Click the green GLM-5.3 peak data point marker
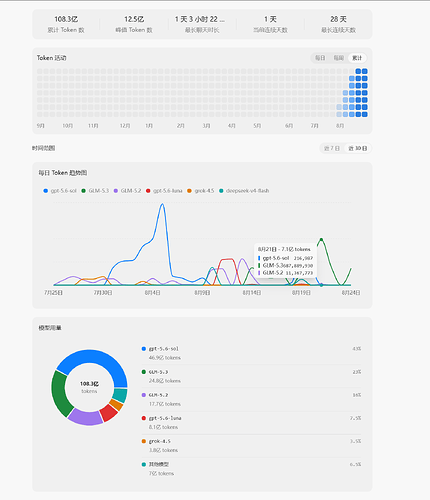 point(321,239)
